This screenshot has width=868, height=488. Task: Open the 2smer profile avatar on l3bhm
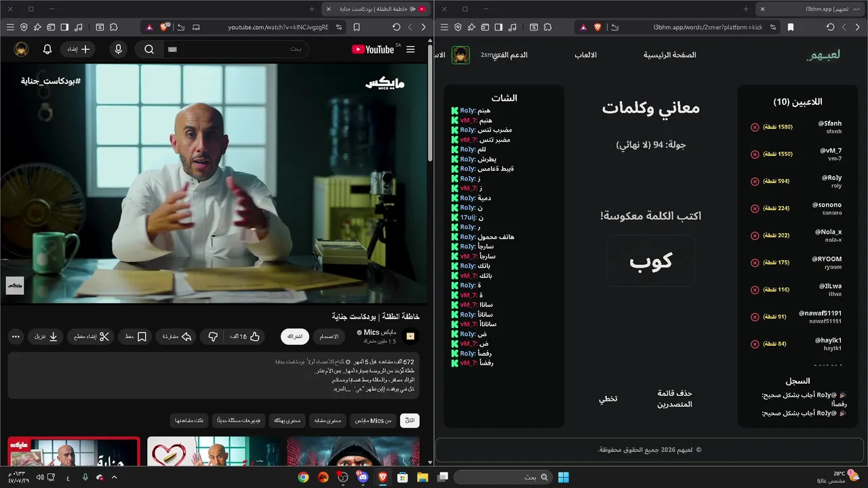(461, 55)
